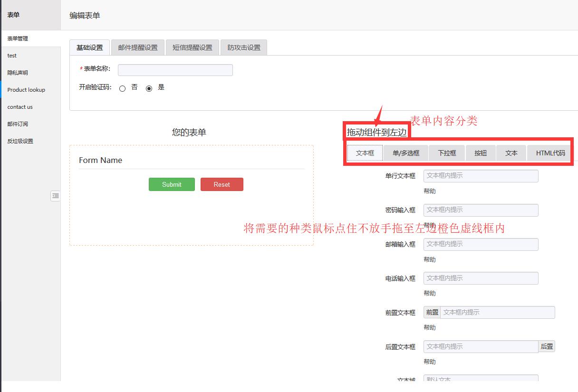Open the 下拉框 component tab
578x392 pixels.
447,153
